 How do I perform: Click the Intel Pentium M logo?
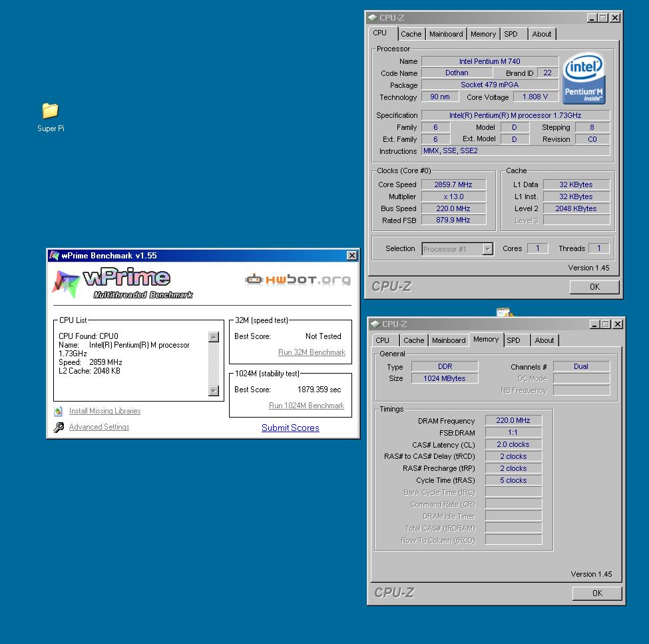tap(584, 79)
